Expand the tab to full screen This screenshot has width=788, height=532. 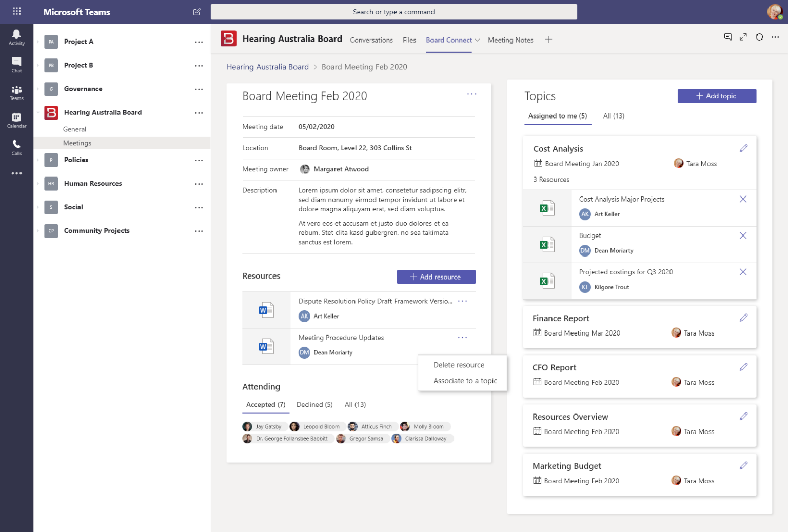click(x=743, y=36)
